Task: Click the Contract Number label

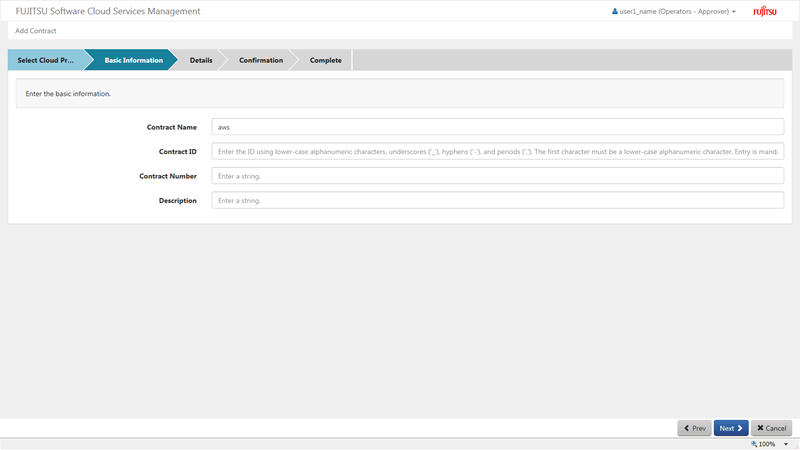Action: (168, 176)
